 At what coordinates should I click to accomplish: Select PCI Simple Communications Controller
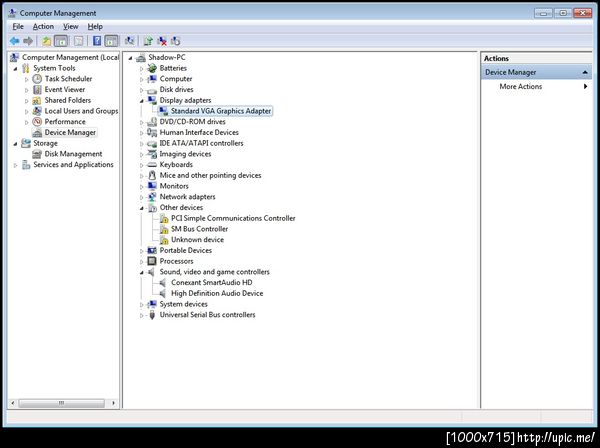[233, 218]
